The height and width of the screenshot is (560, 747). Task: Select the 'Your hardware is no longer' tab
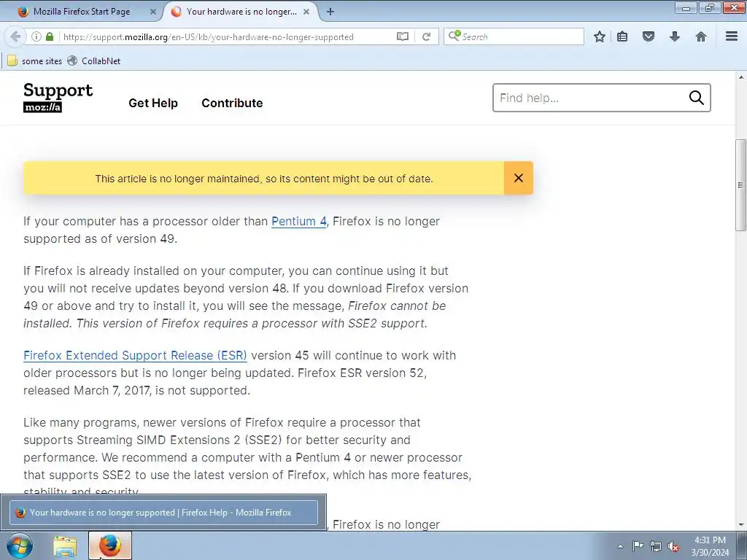241,12
